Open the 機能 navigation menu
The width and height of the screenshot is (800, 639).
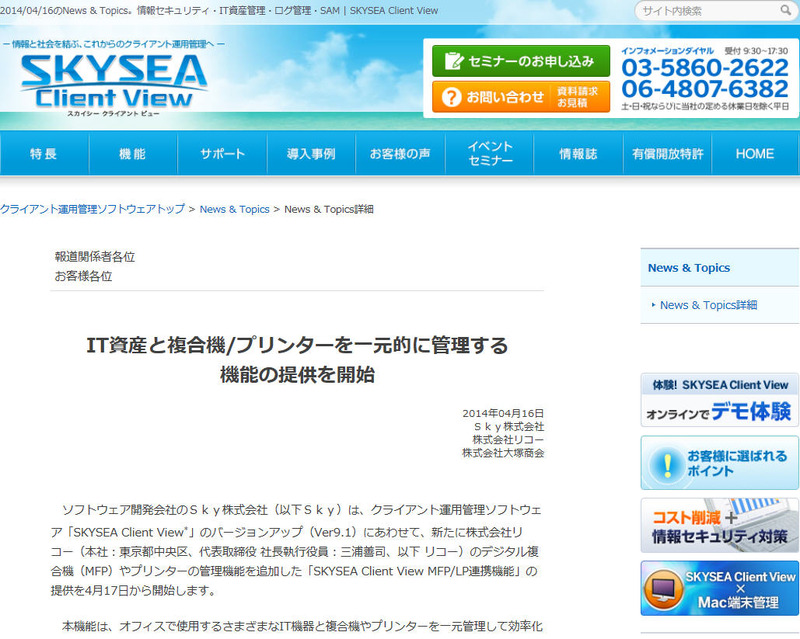[133, 154]
